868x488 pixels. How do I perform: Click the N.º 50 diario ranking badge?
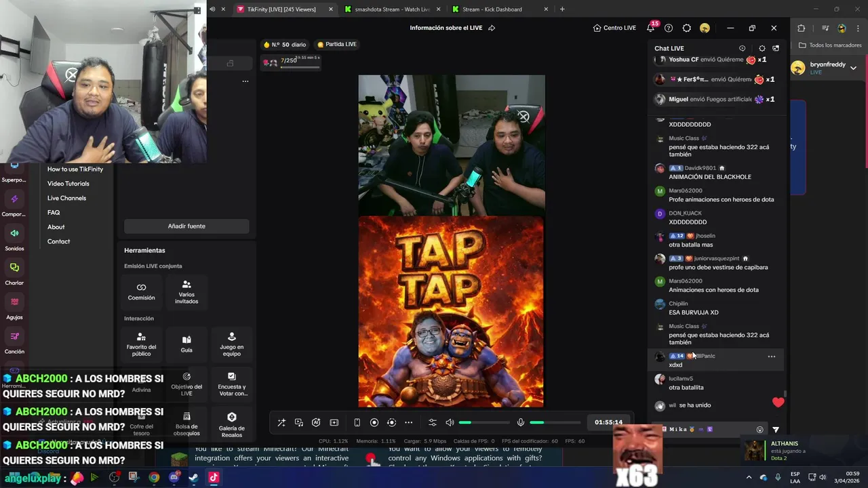point(285,45)
